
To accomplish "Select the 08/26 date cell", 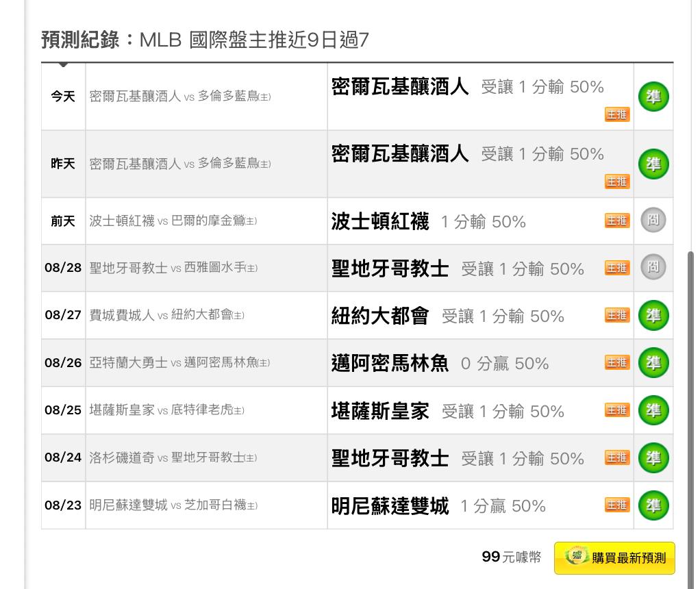I will tap(63, 362).
